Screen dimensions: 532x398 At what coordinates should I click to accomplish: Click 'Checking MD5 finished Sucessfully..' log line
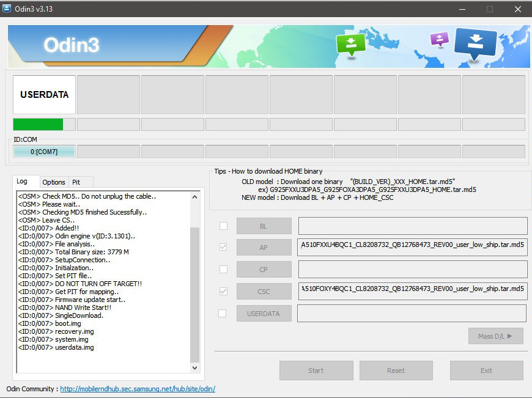(83, 212)
